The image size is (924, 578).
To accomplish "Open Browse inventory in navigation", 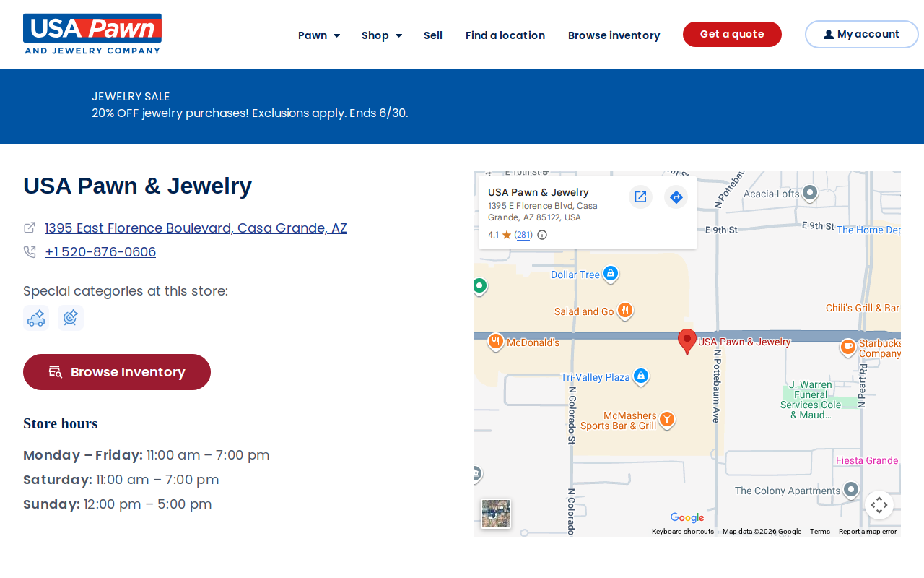I will tap(614, 35).
